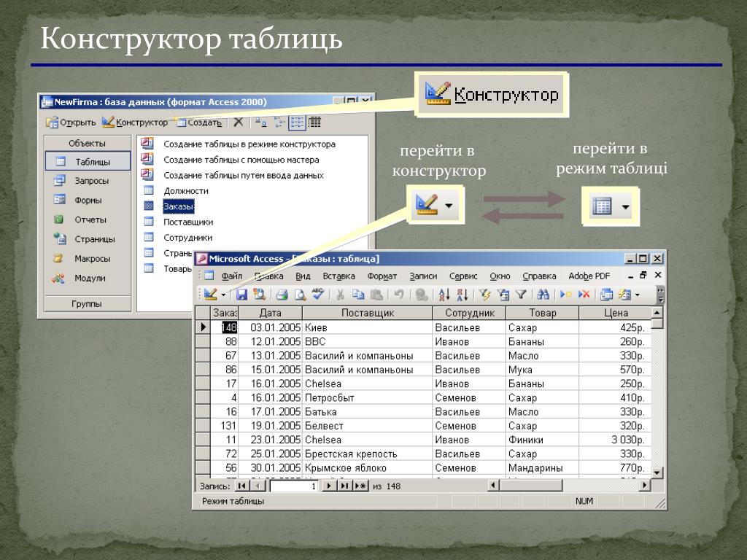This screenshot has width=747, height=560.
Task: Switch NewFirma window to details table view
Action: pyautogui.click(x=314, y=122)
